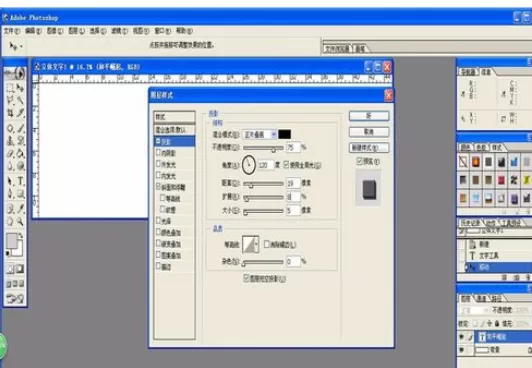Click the 大小 size value field

point(293,211)
